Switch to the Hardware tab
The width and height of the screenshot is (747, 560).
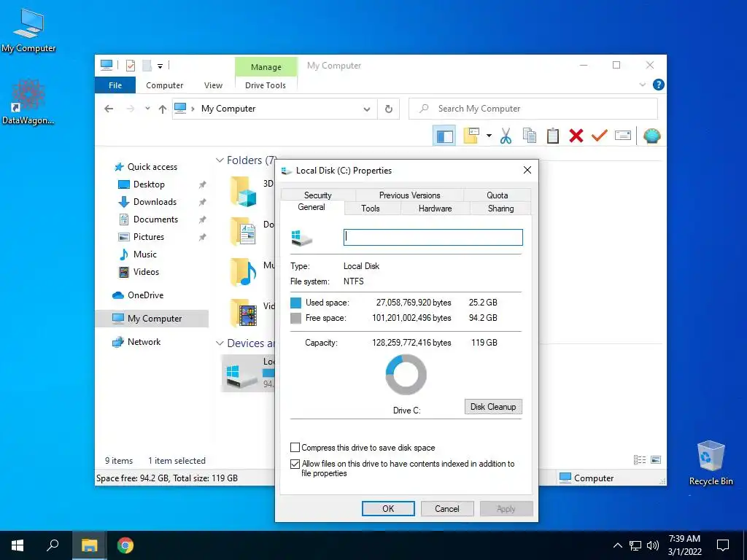tap(435, 208)
